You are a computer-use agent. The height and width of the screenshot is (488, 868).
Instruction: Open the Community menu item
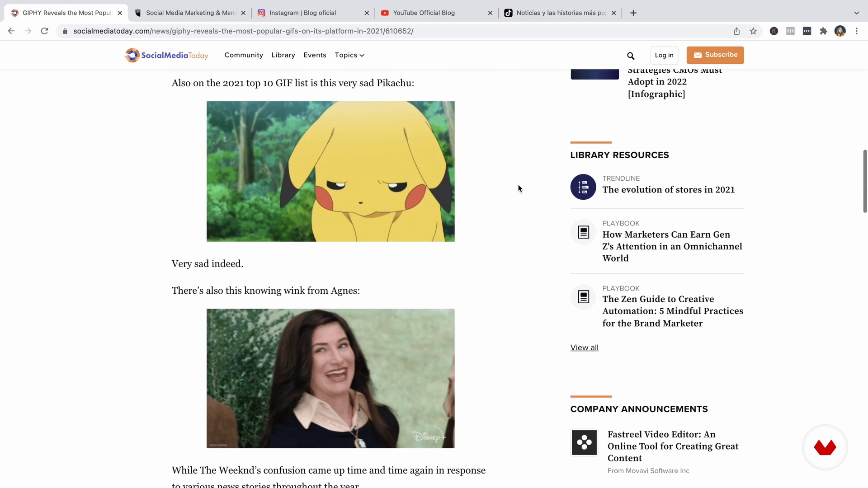click(x=244, y=55)
